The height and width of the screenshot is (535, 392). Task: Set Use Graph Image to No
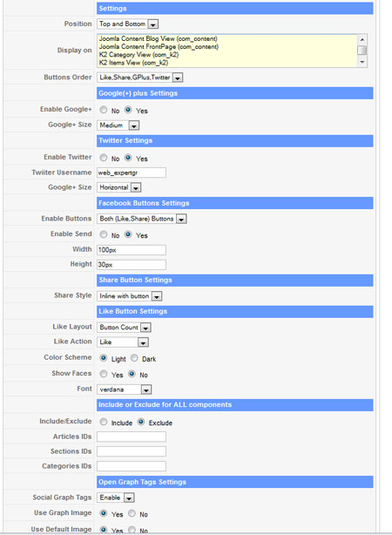[132, 513]
